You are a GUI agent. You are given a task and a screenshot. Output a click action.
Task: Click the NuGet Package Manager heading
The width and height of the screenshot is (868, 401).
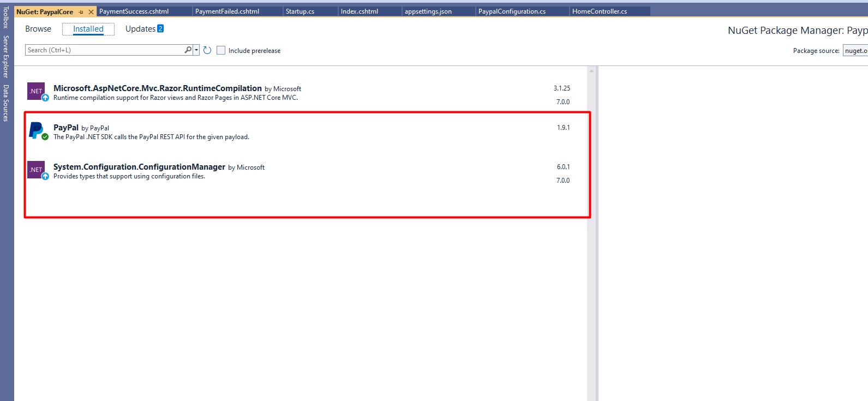pyautogui.click(x=798, y=31)
